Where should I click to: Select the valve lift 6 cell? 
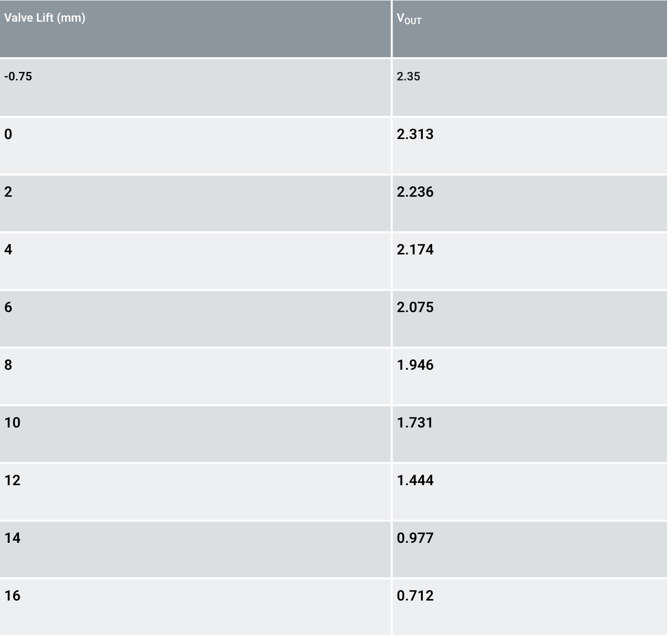point(8,307)
